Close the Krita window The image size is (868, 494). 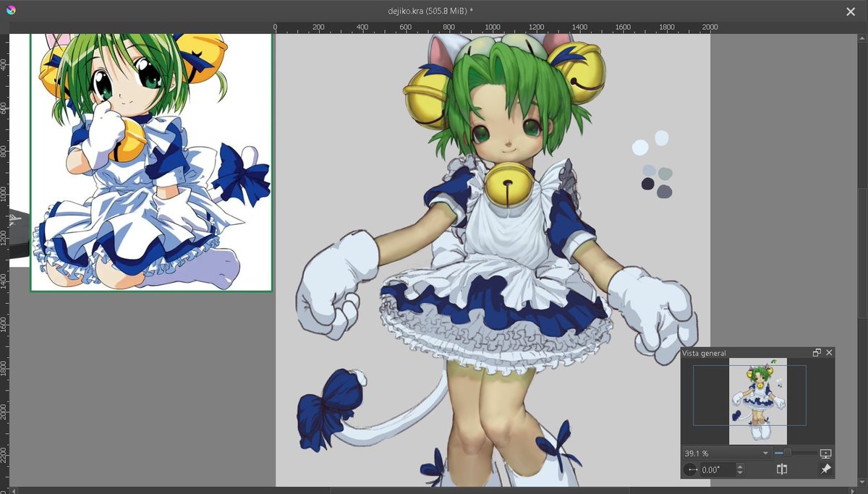coord(851,11)
